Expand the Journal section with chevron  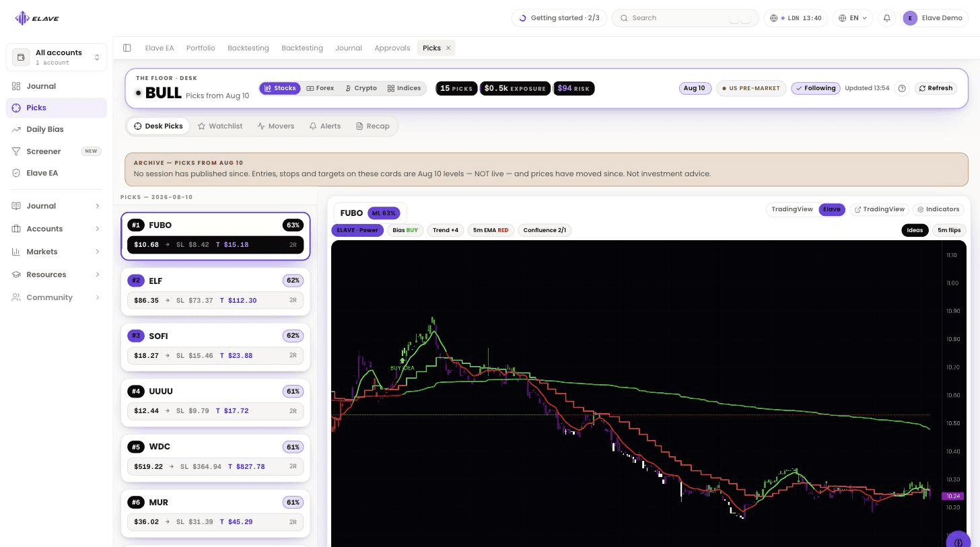click(57, 206)
